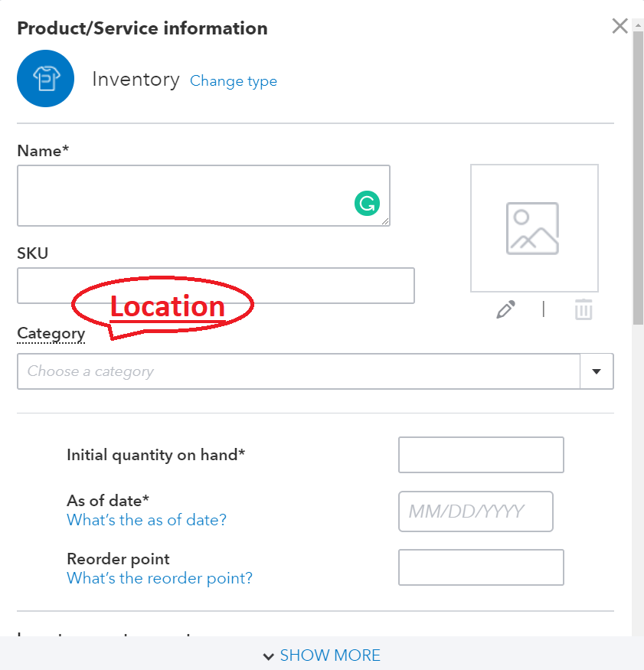644x670 pixels.
Task: Click the X icon to close the panel
Action: pyautogui.click(x=619, y=25)
